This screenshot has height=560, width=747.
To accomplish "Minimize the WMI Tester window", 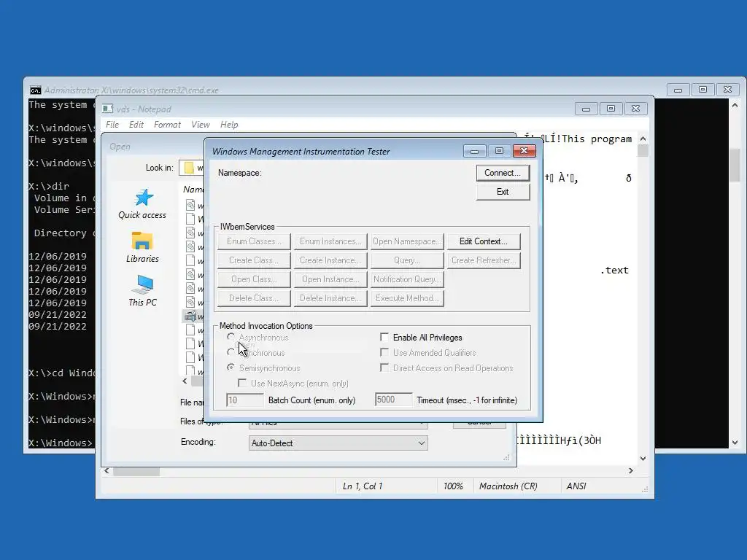I will 474,151.
